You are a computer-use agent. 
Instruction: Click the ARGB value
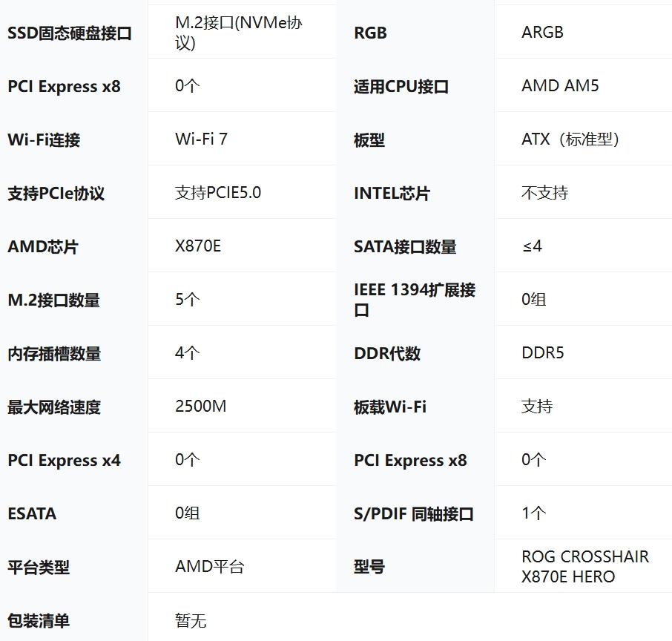(542, 32)
